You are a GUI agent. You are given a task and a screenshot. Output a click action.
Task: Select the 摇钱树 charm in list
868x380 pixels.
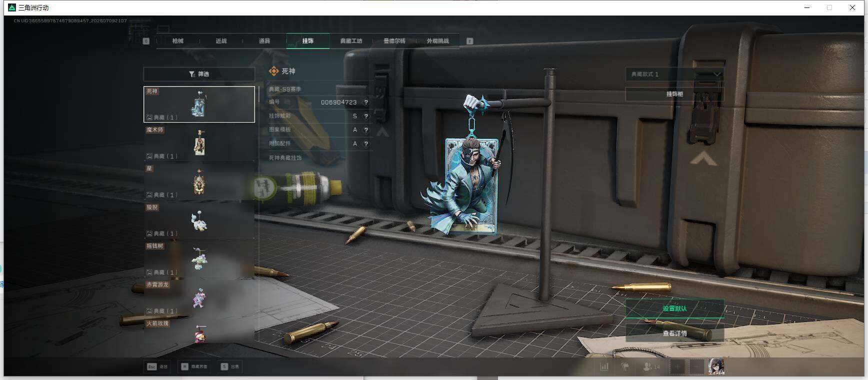click(199, 259)
